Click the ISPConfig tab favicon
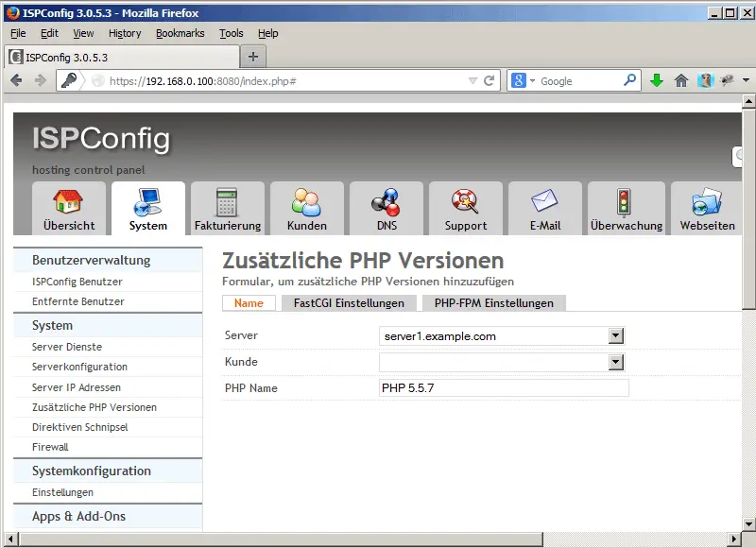Viewport: 756px width, 548px height. (16, 57)
